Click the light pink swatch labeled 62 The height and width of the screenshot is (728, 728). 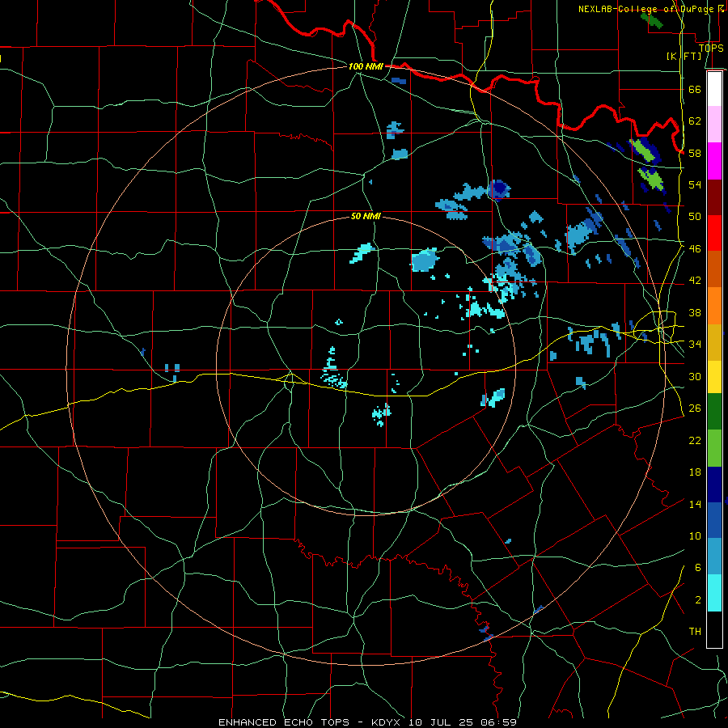pos(714,125)
